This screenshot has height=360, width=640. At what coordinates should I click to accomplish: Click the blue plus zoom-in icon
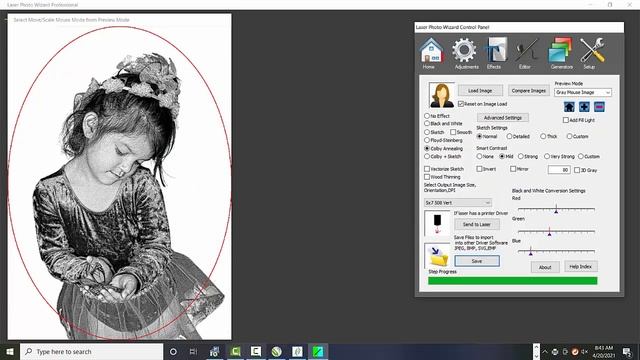(584, 107)
